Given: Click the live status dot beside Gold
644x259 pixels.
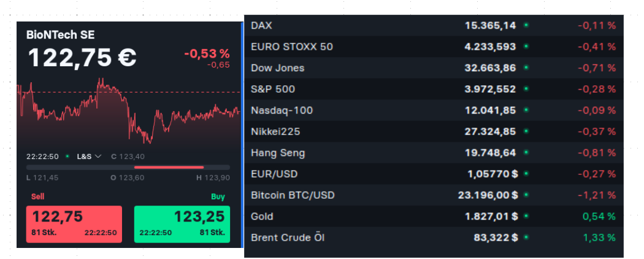Looking at the screenshot, I should click(x=526, y=216).
